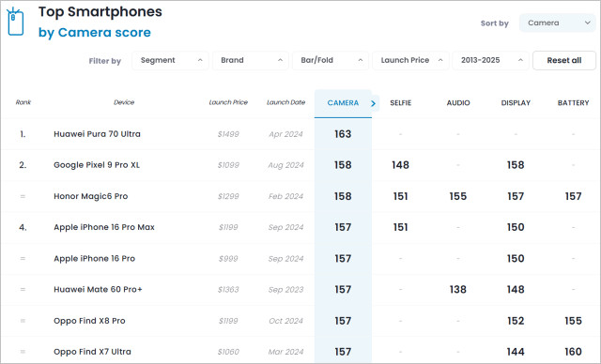The image size is (601, 364).
Task: Open the Bar/Fold filter
Action: tap(331, 60)
